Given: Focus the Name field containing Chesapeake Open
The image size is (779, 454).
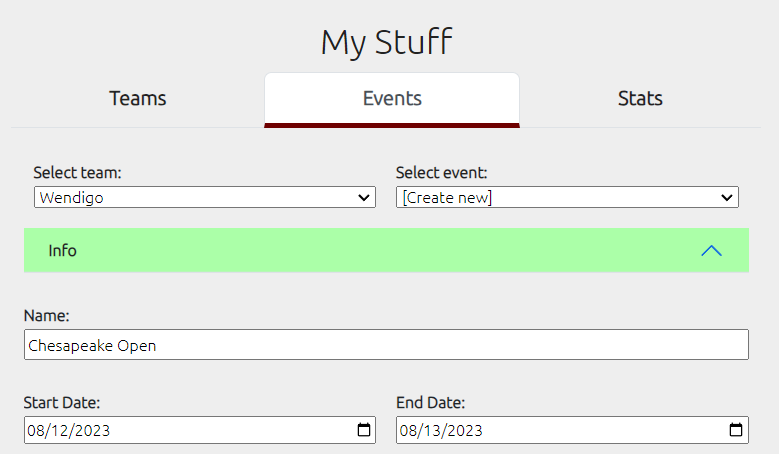Looking at the screenshot, I should tap(387, 345).
